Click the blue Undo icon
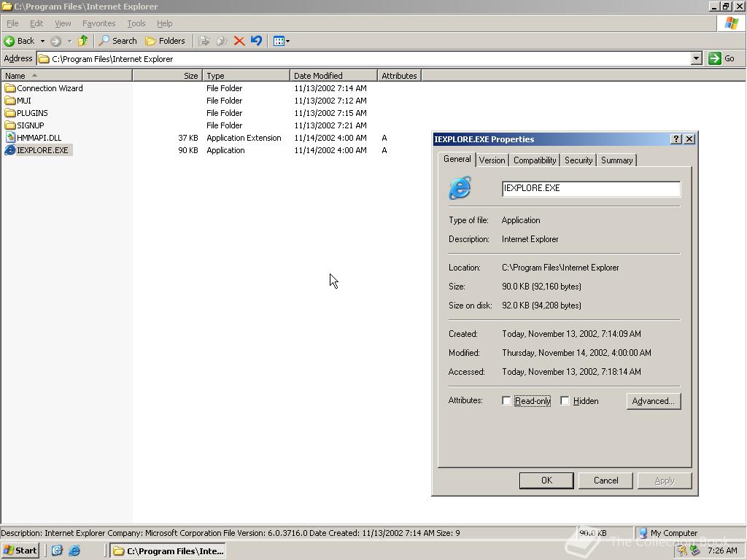This screenshot has width=747, height=560. [x=256, y=41]
